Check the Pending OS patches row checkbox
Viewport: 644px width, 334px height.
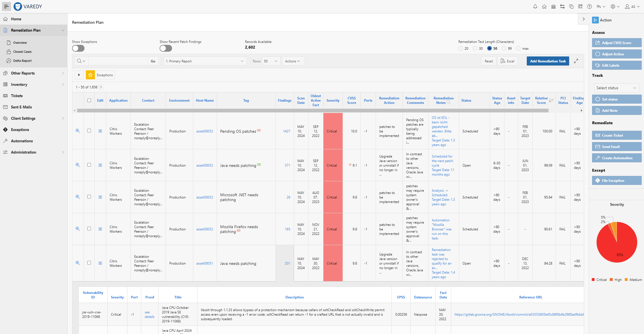(x=89, y=130)
